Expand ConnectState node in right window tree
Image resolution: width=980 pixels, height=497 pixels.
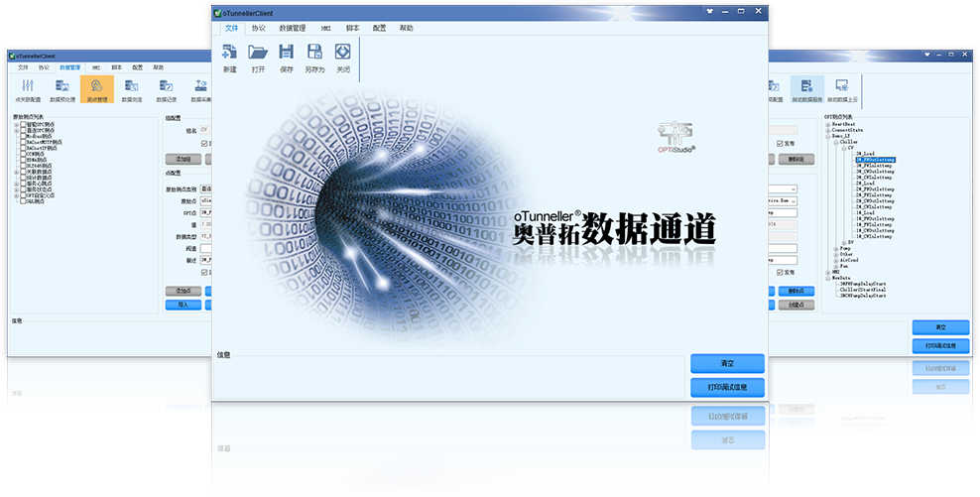827,130
